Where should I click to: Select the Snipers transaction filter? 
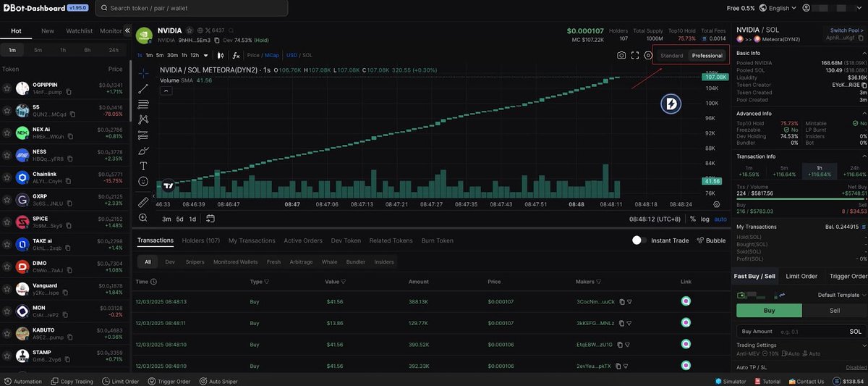click(x=195, y=261)
